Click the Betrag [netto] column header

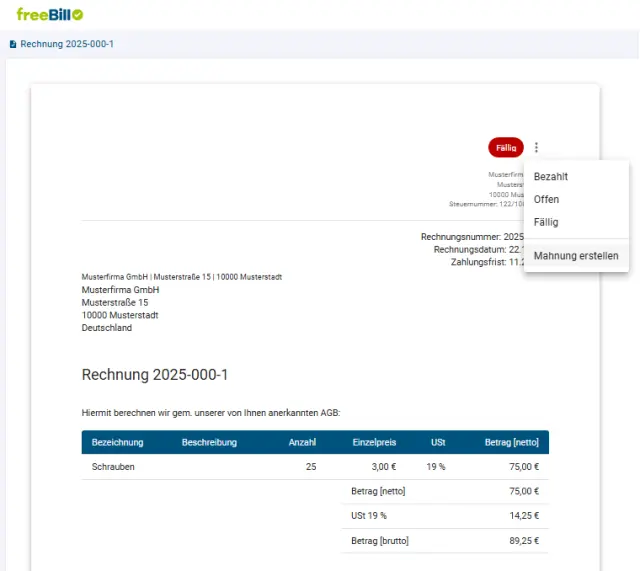tap(512, 442)
